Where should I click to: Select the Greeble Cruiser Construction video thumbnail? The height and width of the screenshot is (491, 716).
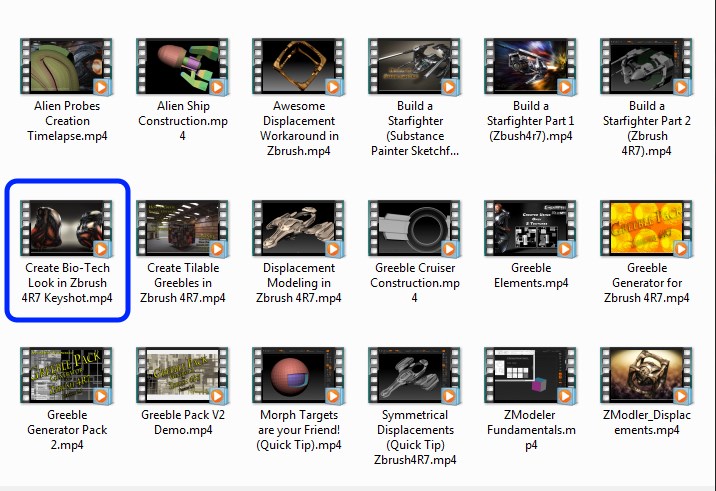[415, 228]
